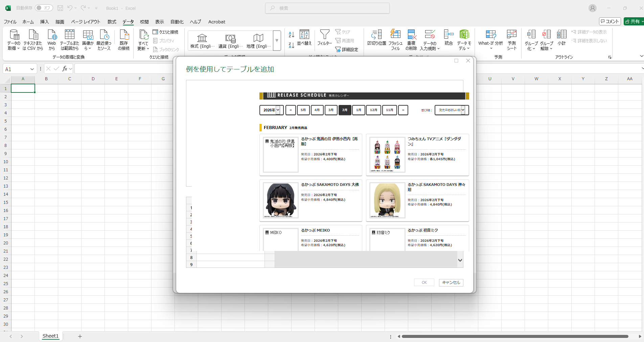This screenshot has width=644, height=342.
Task: Expand the data types gallery arrow
Action: [x=277, y=41]
